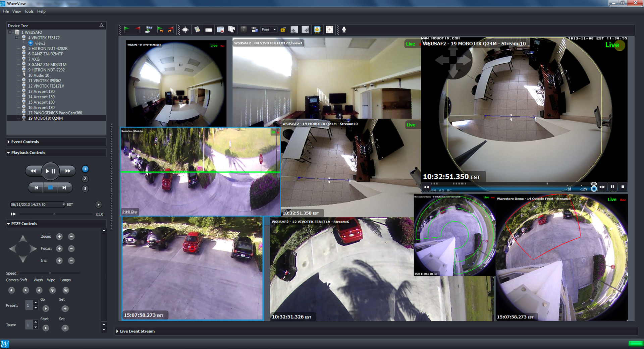Toggle the orange pan-lock icon on toolbar
Screen dimensions: 644x349
pos(318,30)
